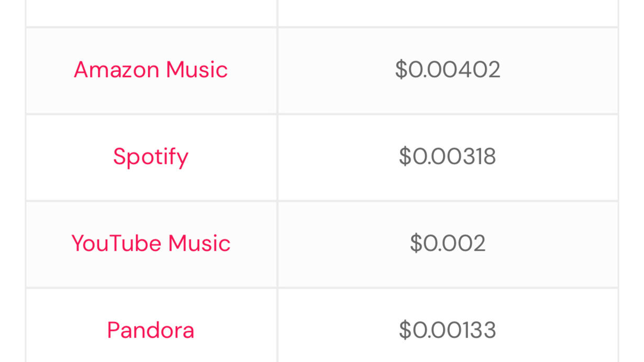Select the $0.00318 payout figure
644x362 pixels.
(448, 157)
